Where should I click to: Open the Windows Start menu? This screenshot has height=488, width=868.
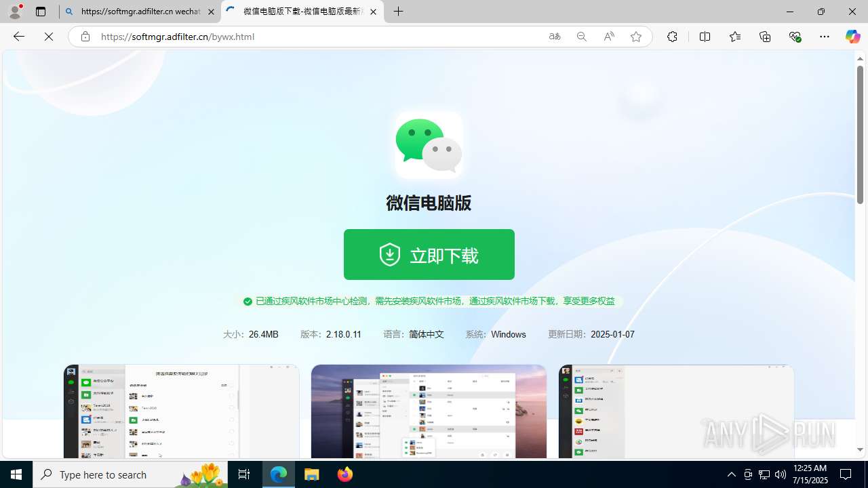16,474
